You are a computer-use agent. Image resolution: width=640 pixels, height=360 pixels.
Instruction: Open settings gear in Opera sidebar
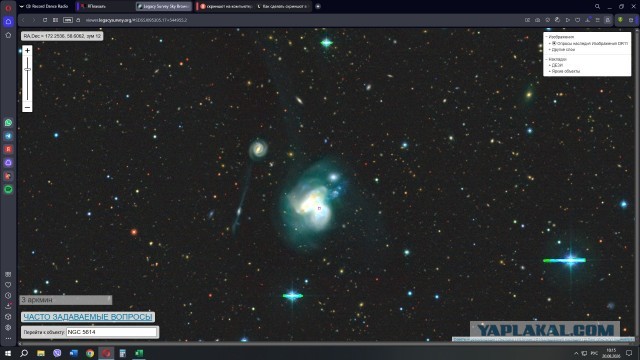(8, 327)
